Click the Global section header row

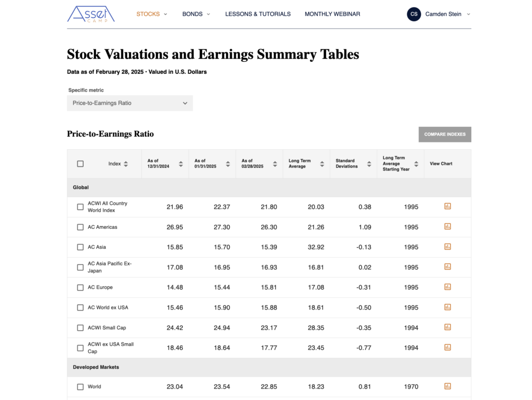269,187
